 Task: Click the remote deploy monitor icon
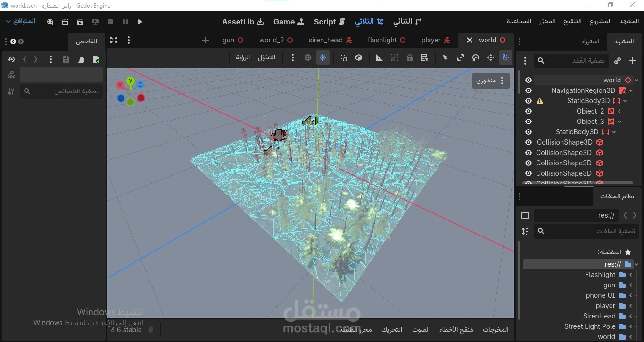click(95, 22)
